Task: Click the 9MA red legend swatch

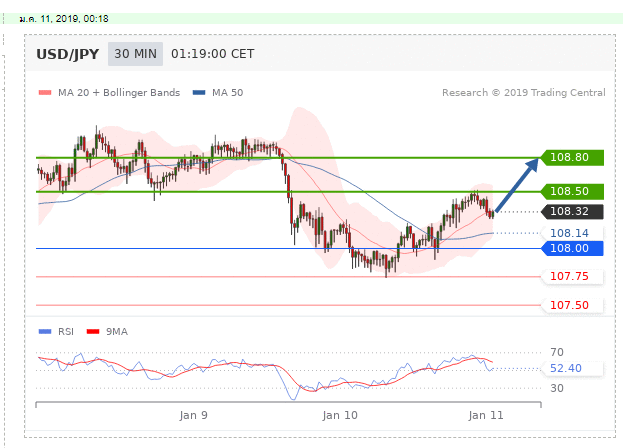Action: (93, 332)
